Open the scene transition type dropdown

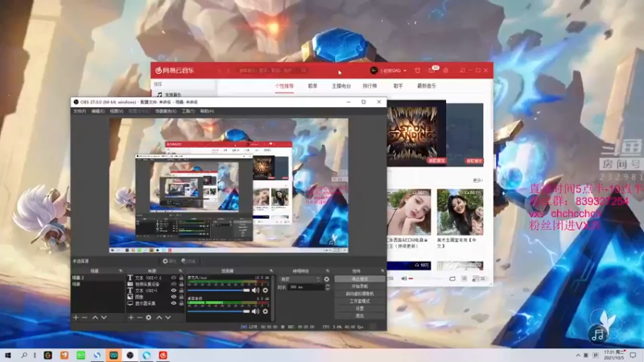[299, 279]
